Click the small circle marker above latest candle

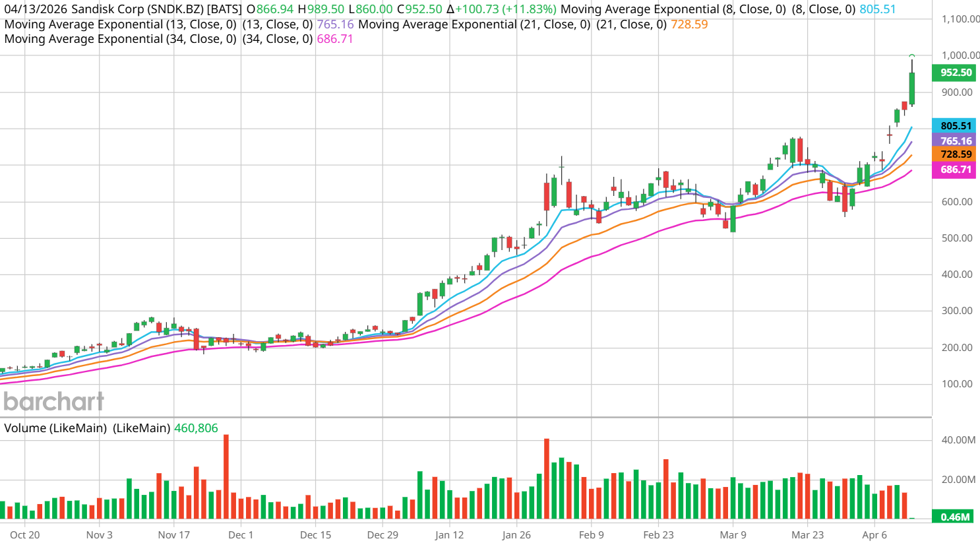[x=912, y=56]
